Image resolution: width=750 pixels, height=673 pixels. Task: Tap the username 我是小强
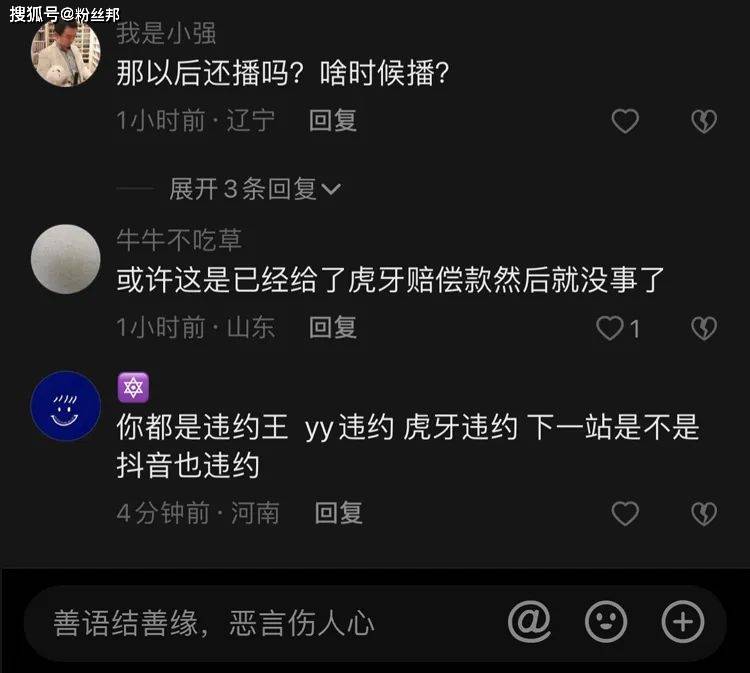[166, 33]
